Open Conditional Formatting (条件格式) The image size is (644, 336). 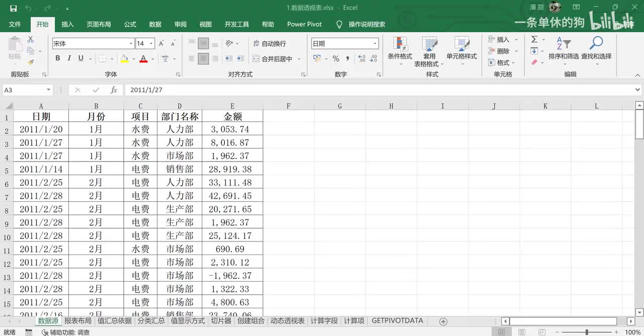[400, 51]
